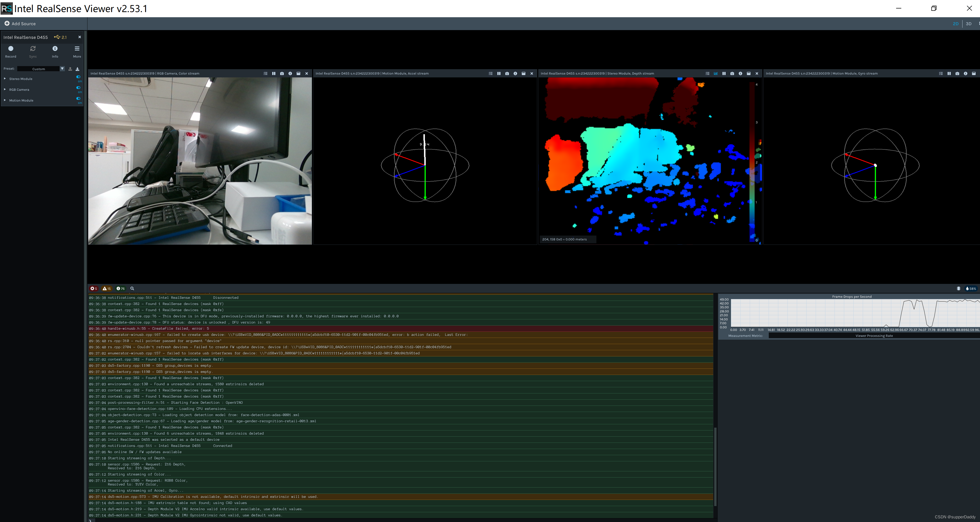This screenshot has height=522, width=980.
Task: Pause the Depth stream
Action: point(724,73)
